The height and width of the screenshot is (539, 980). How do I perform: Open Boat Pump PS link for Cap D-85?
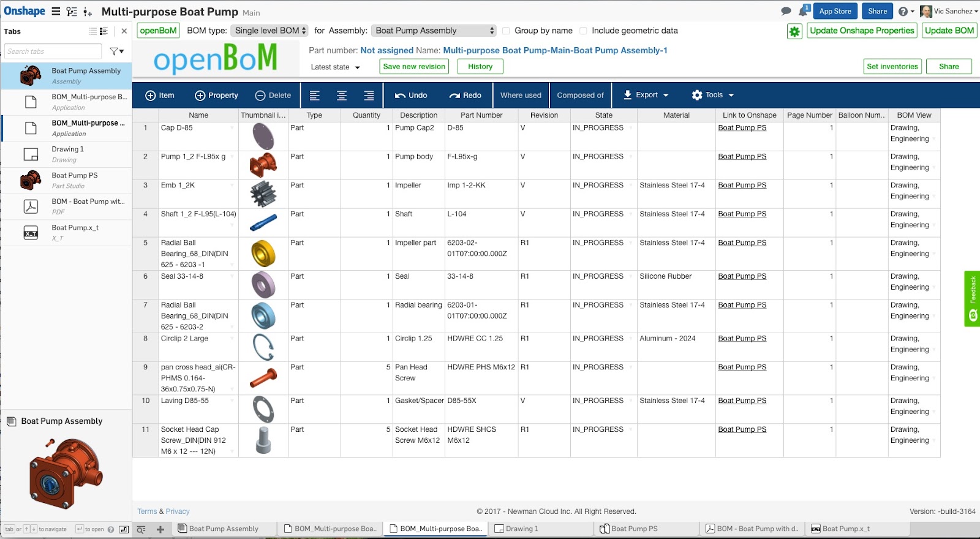742,128
